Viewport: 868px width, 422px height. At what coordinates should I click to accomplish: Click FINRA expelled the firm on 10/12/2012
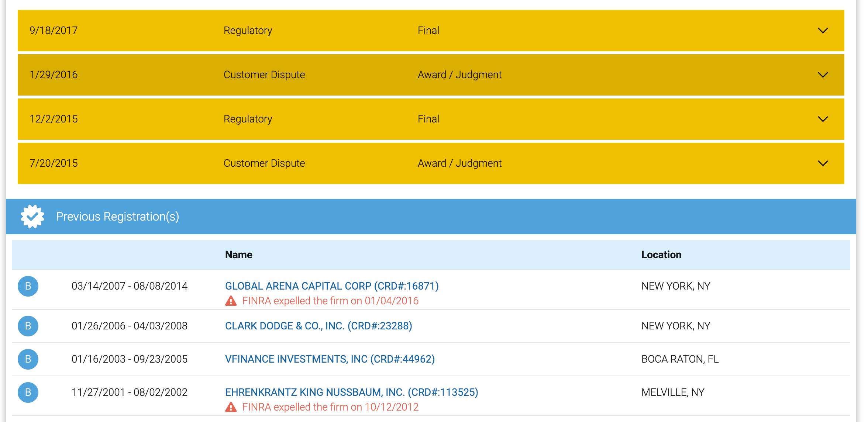[x=330, y=407]
